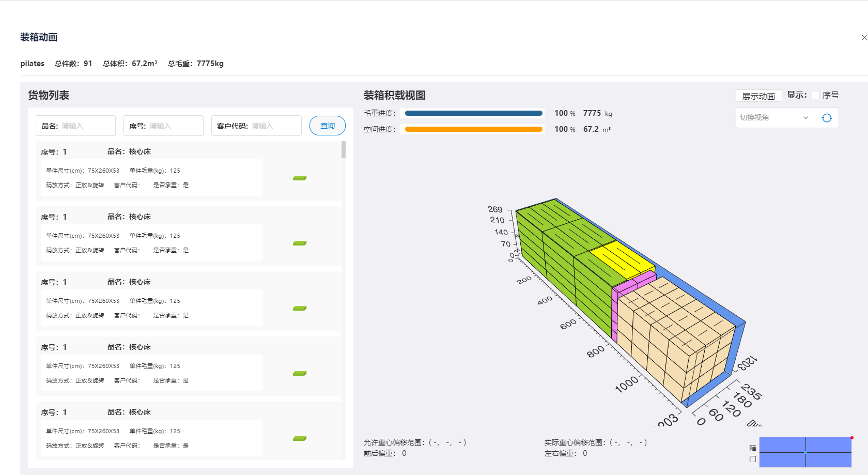Enable the 序号 display checkbox
The height and width of the screenshot is (475, 868).
click(x=816, y=95)
